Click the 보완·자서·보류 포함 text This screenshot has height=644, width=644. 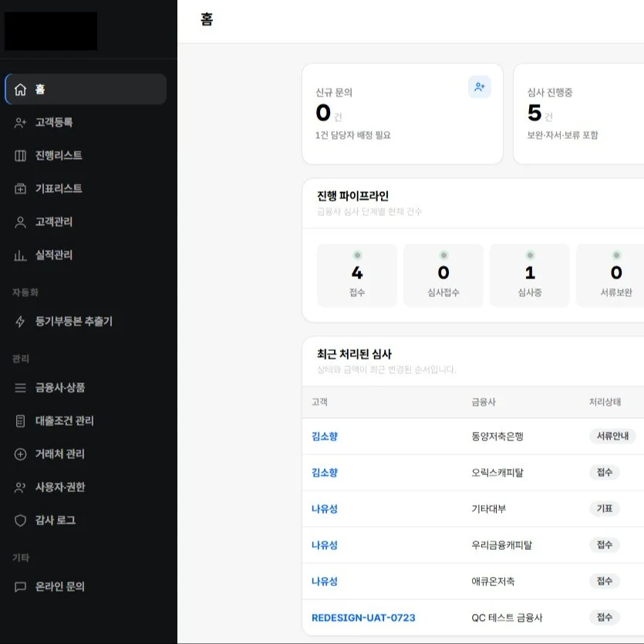tap(562, 135)
